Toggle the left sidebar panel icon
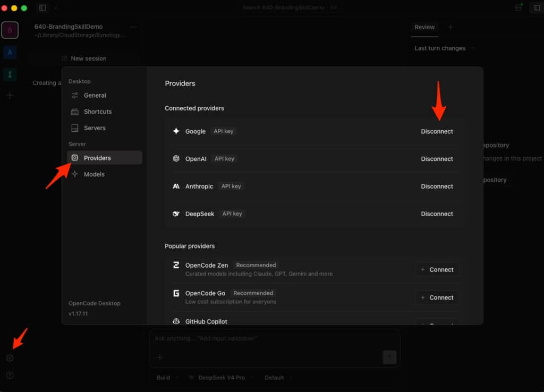This screenshot has height=392, width=544. [42, 7]
